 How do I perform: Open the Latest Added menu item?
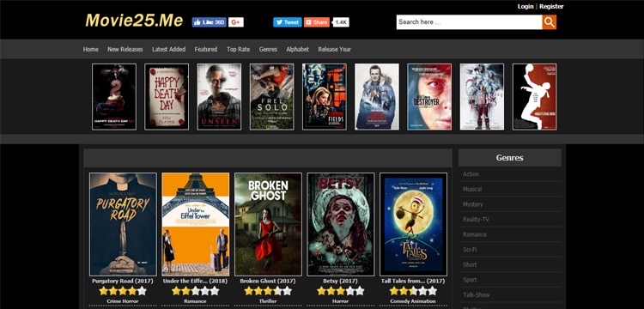pyautogui.click(x=169, y=49)
